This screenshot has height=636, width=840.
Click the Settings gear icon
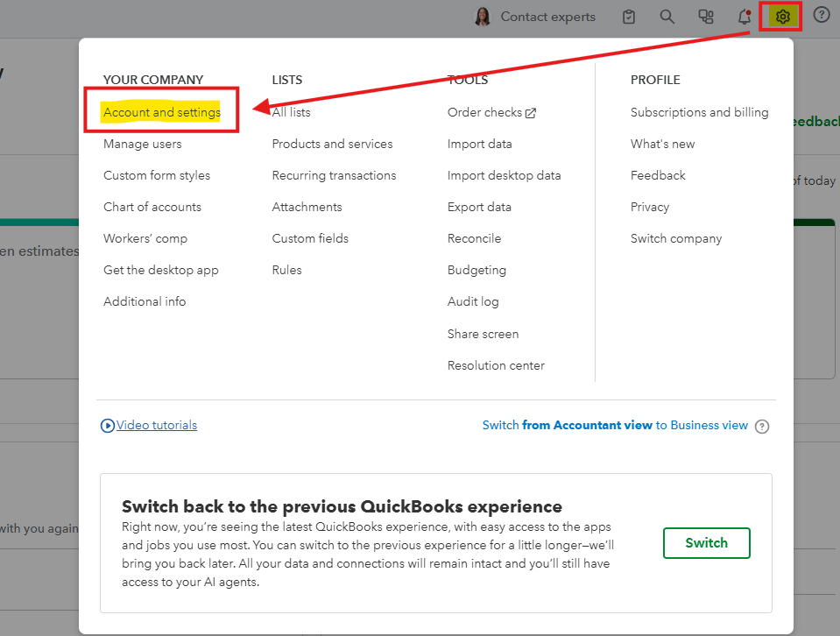pyautogui.click(x=782, y=17)
